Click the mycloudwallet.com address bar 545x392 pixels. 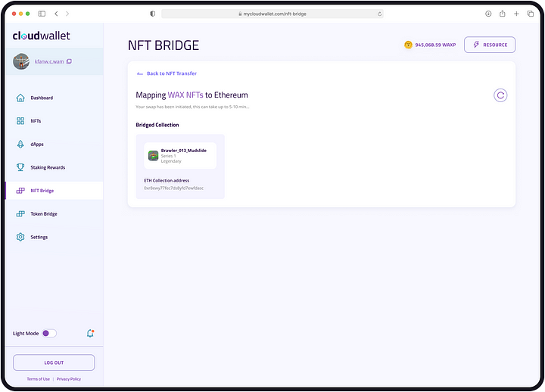(x=272, y=14)
